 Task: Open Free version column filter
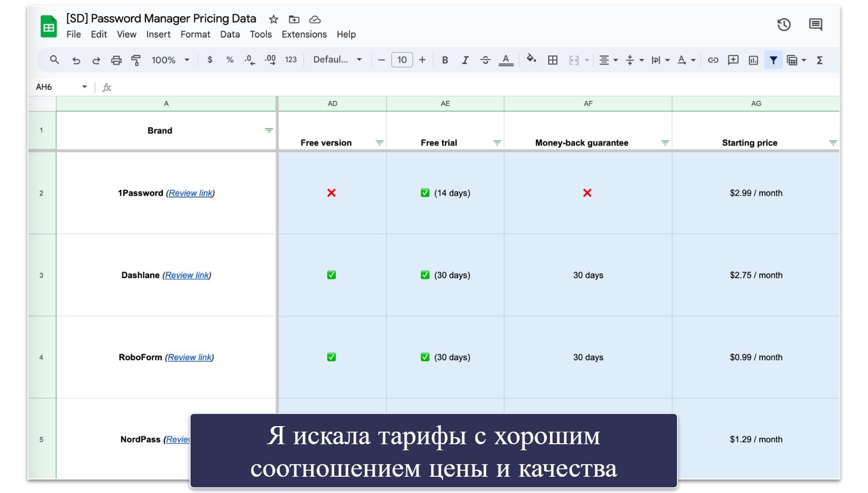tap(379, 143)
